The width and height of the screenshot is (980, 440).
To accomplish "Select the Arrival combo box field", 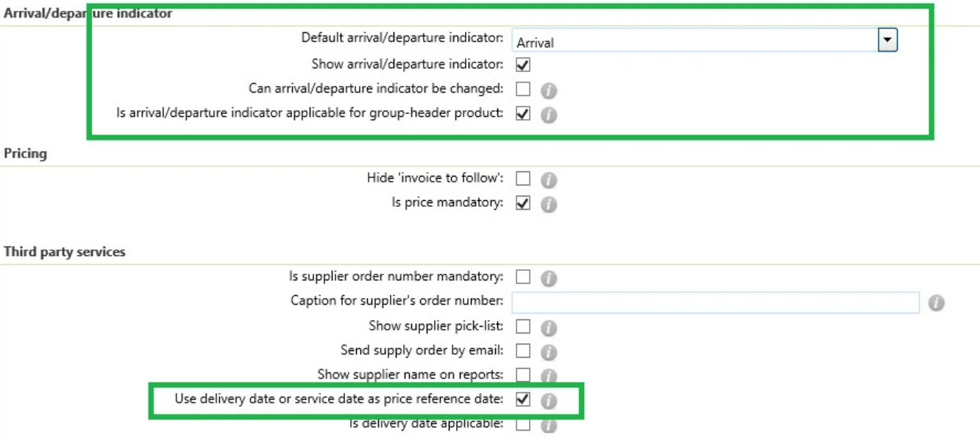I will pos(704,41).
